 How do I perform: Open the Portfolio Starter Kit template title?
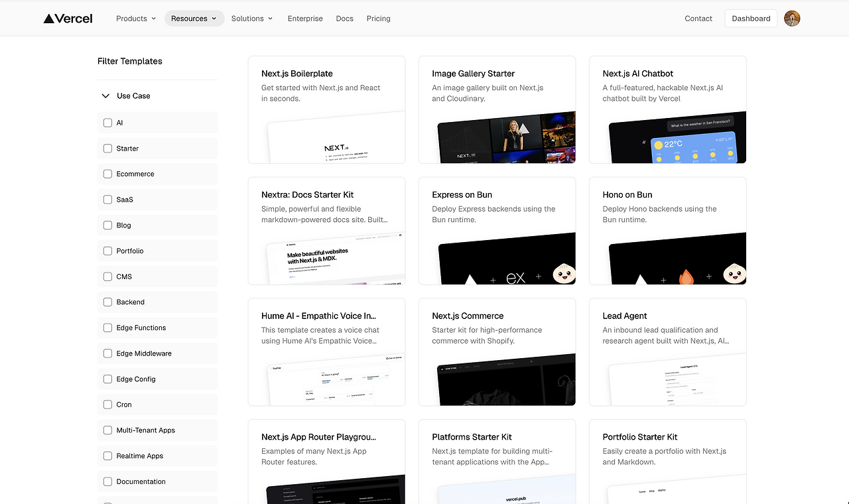pyautogui.click(x=639, y=437)
